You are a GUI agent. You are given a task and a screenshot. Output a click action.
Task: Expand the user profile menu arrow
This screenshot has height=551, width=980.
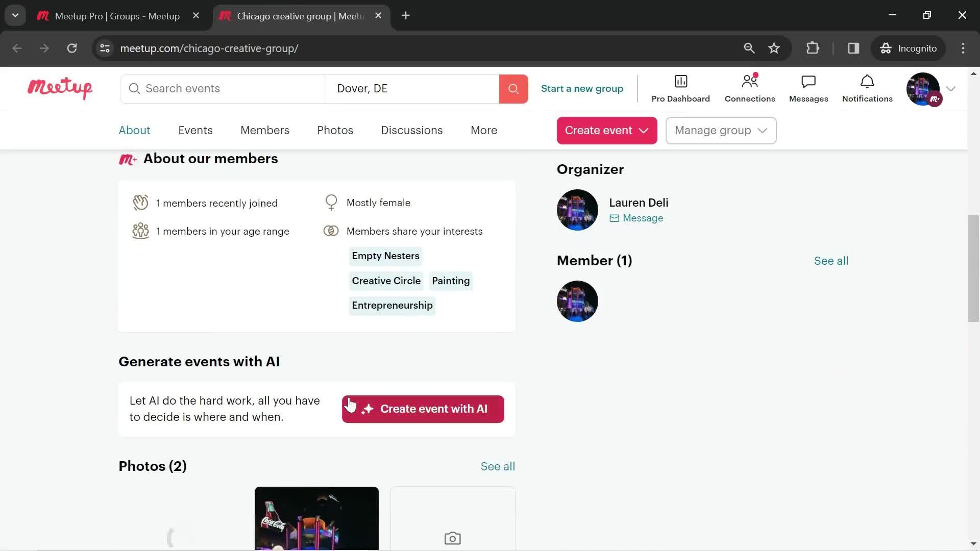coord(952,89)
